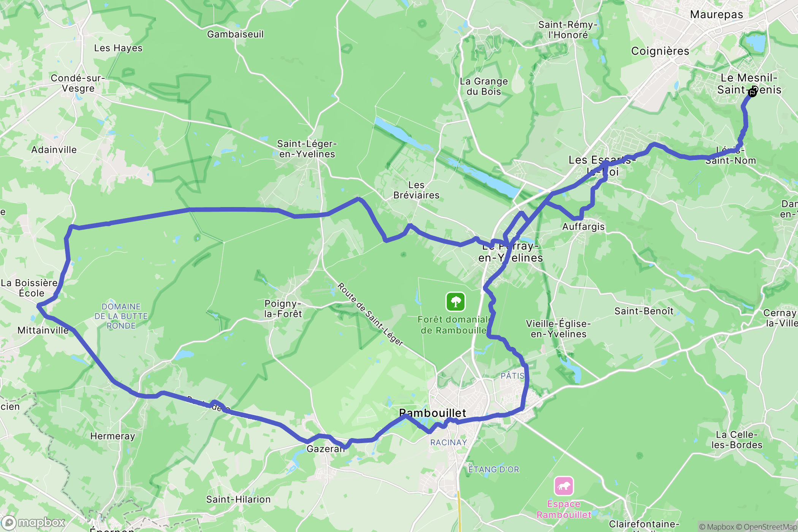Click the route start flag marker
The width and height of the screenshot is (798, 532).
point(752,92)
